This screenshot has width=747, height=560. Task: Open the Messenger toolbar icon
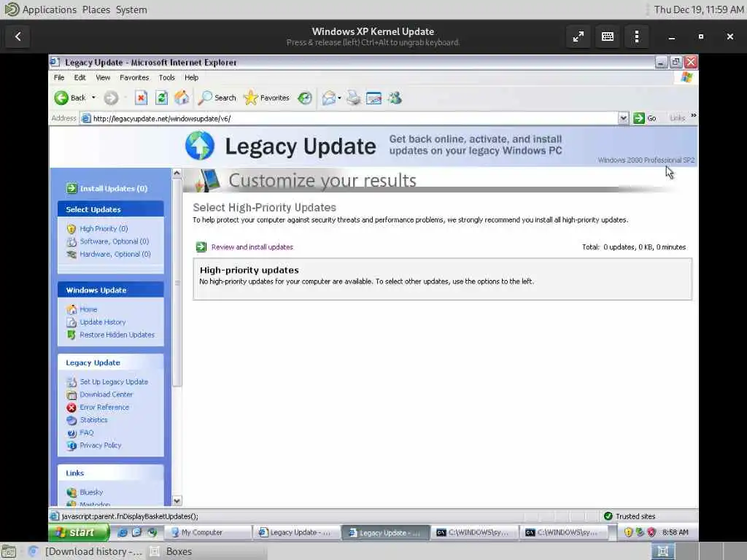pos(395,98)
